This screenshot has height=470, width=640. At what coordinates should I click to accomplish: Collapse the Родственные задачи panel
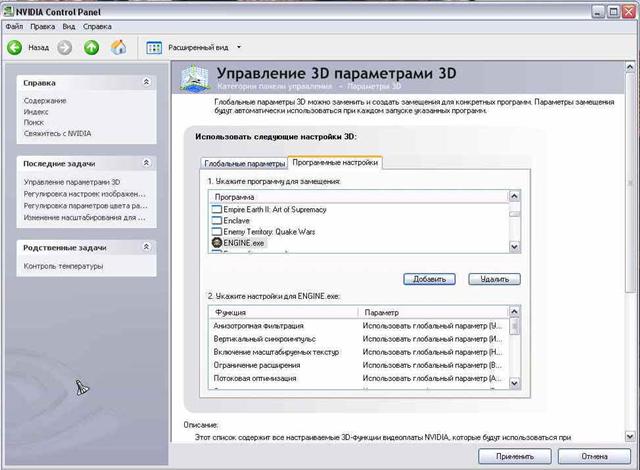tap(147, 247)
